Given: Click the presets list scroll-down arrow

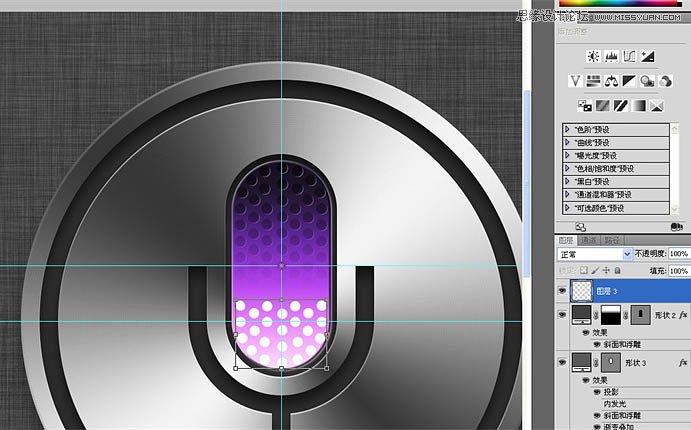Looking at the screenshot, I should (x=674, y=210).
